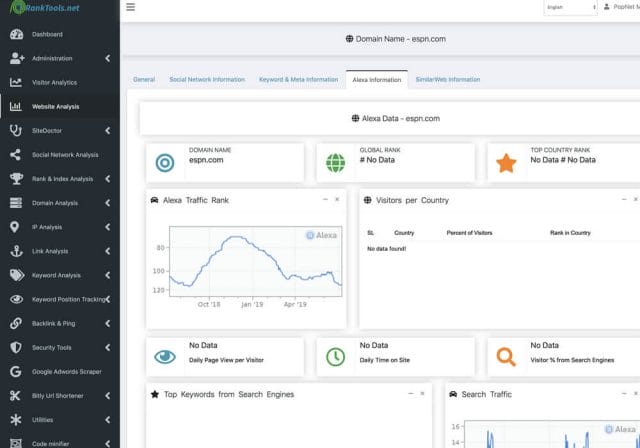Open the English language dropdown
This screenshot has width=640, height=448.
click(x=570, y=8)
